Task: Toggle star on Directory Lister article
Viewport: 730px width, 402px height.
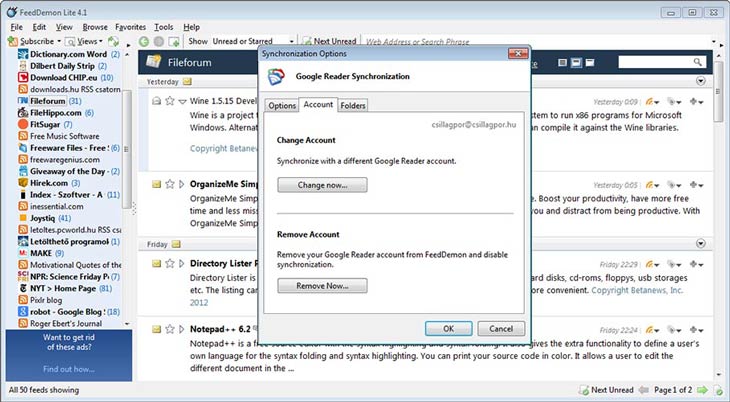Action: tap(170, 263)
